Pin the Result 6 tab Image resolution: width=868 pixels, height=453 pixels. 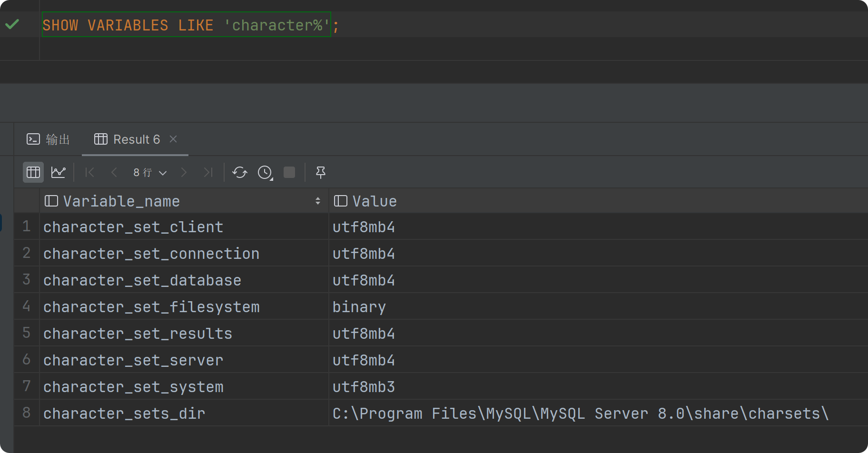(321, 172)
